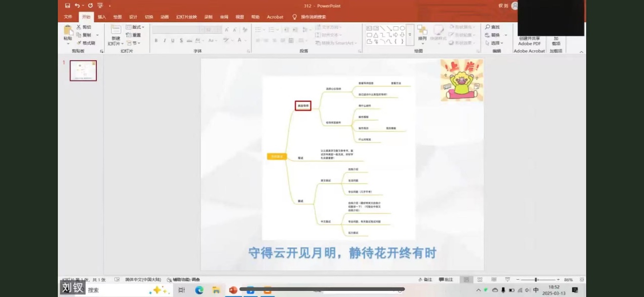Click the Undo arrow icon

pos(77,6)
